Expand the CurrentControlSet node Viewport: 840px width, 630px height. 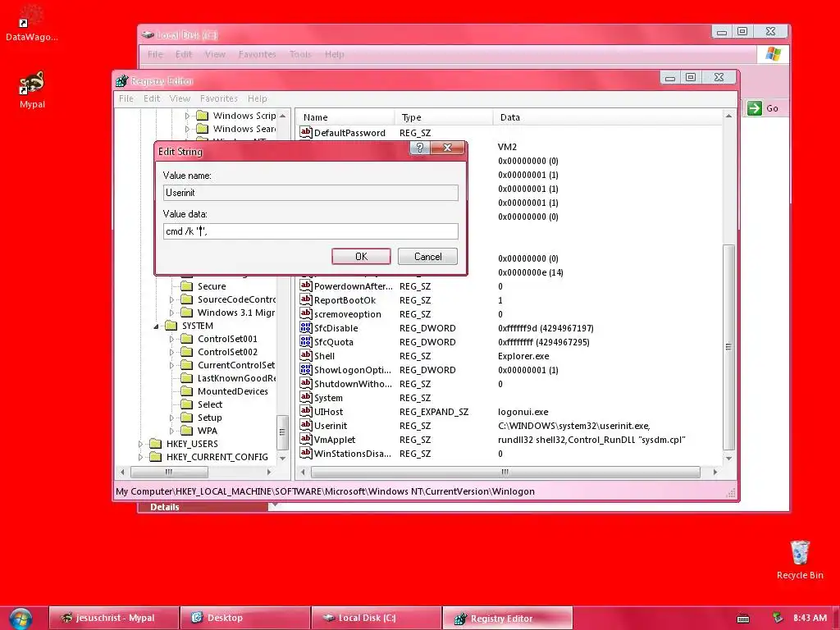pos(171,365)
